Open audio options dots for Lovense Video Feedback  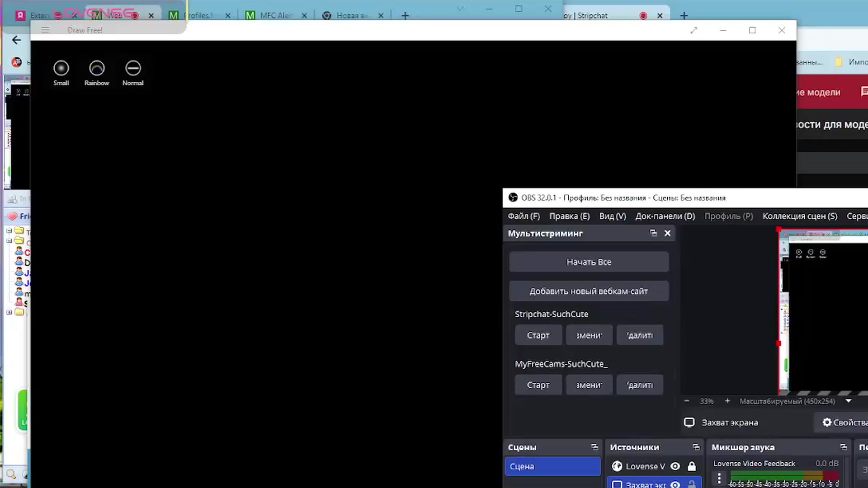[719, 478]
